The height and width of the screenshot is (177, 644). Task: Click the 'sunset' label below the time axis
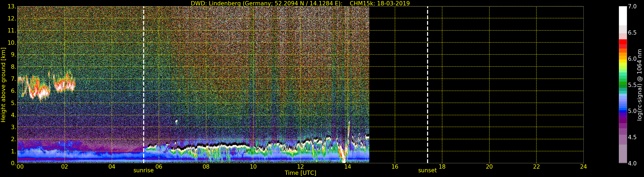click(427, 171)
